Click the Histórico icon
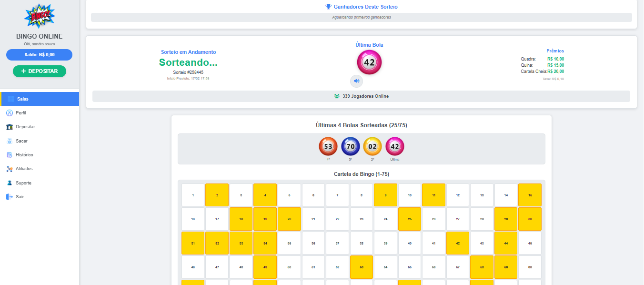This screenshot has width=644, height=285. [x=10, y=155]
